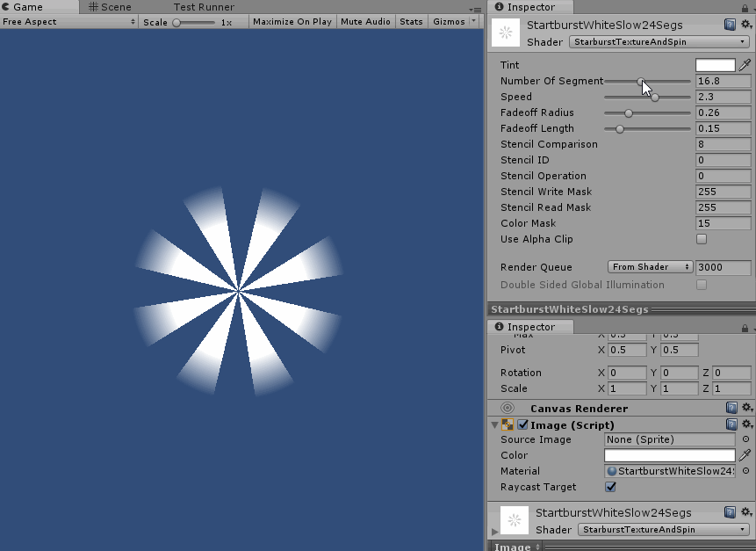Toggle the Stats overlay
The height and width of the screenshot is (551, 756).
(x=411, y=22)
